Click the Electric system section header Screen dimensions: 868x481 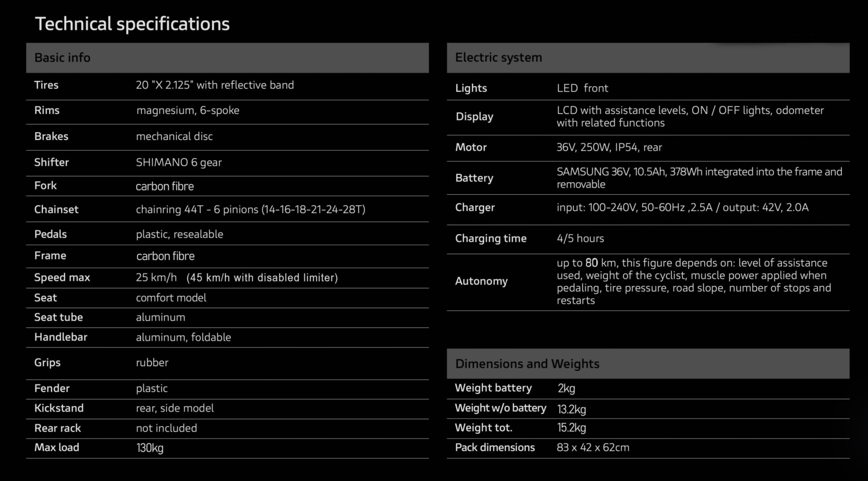coord(498,58)
